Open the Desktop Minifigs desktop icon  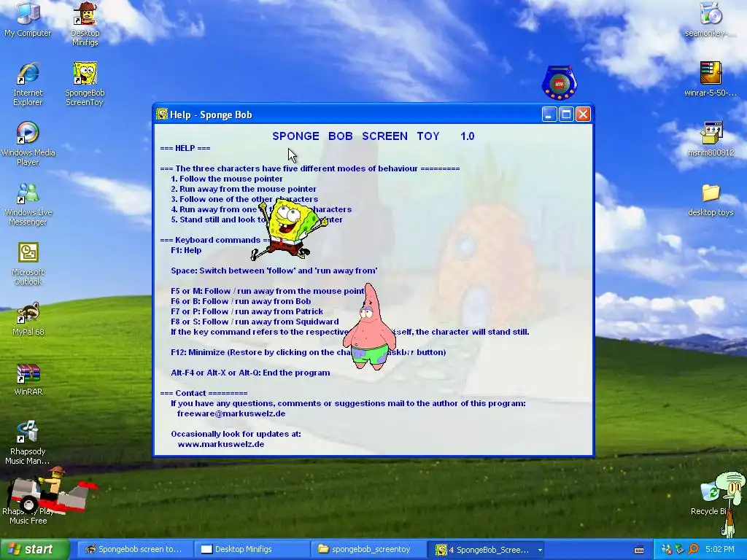tap(85, 24)
